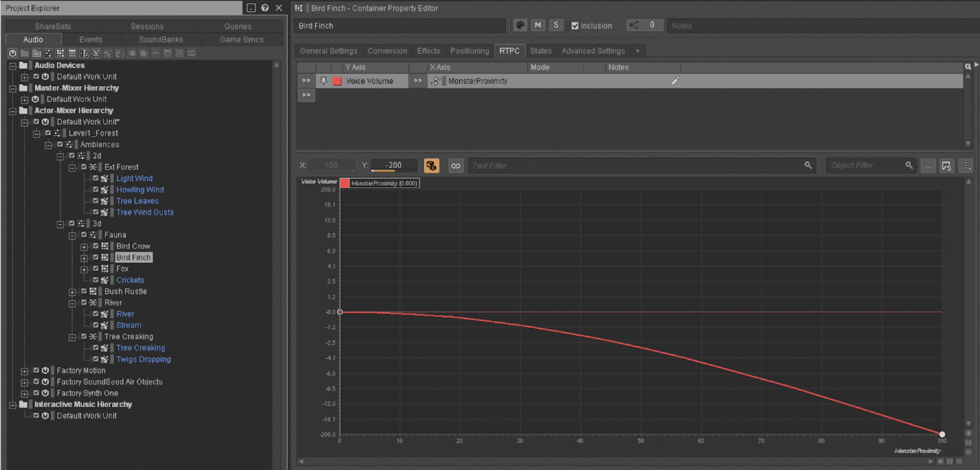
Task: Expand the Bird Crow container
Action: [84, 246]
